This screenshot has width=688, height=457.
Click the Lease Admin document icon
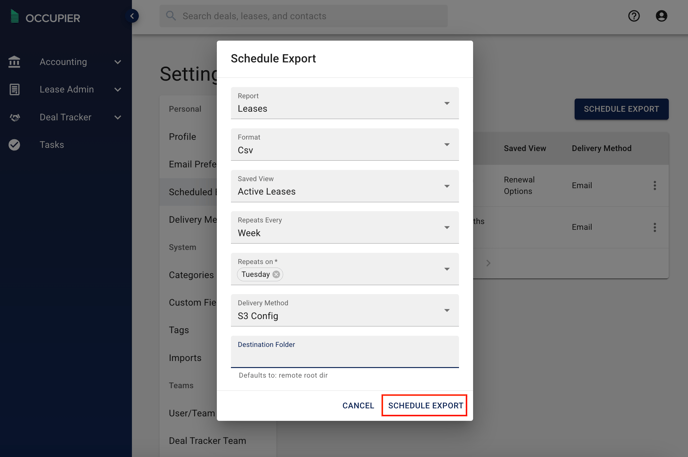(x=14, y=89)
